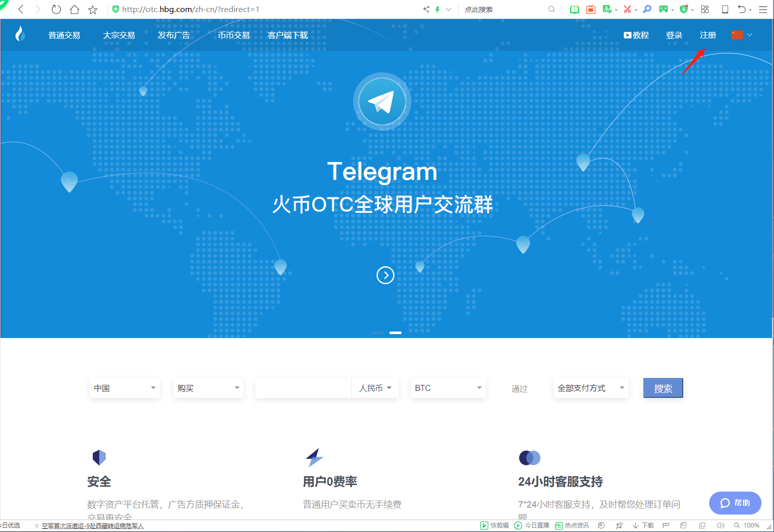This screenshot has width=774, height=532.
Task: Click the speaker sound icon in status bar
Action: (721, 526)
